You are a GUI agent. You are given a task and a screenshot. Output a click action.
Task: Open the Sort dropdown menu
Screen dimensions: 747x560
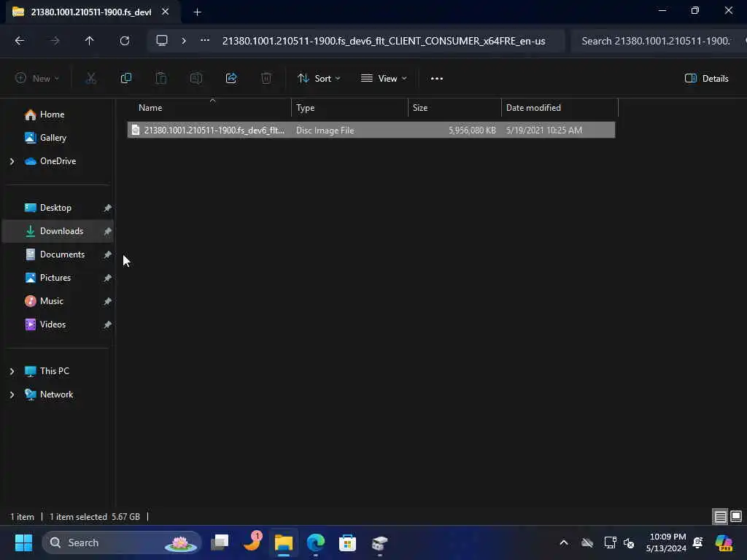click(x=319, y=79)
